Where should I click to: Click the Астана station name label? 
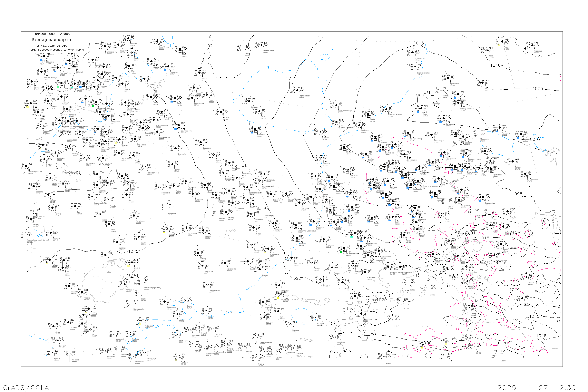(259, 233)
